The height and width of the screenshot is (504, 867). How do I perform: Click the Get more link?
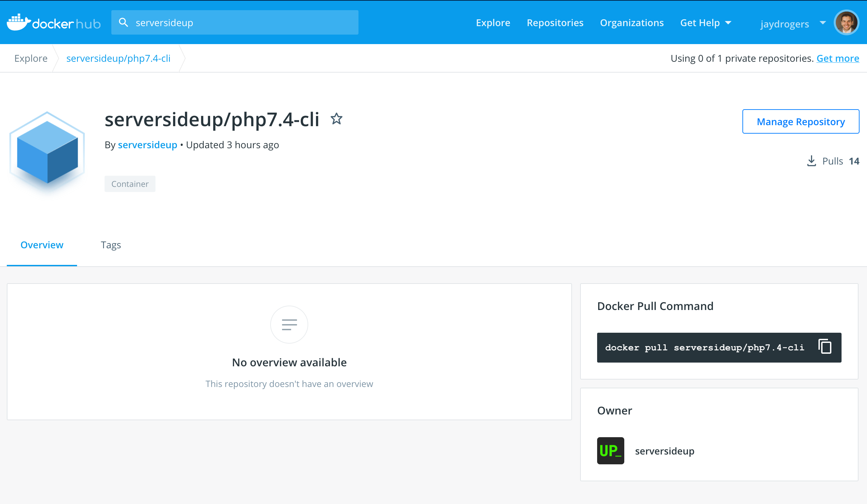837,58
